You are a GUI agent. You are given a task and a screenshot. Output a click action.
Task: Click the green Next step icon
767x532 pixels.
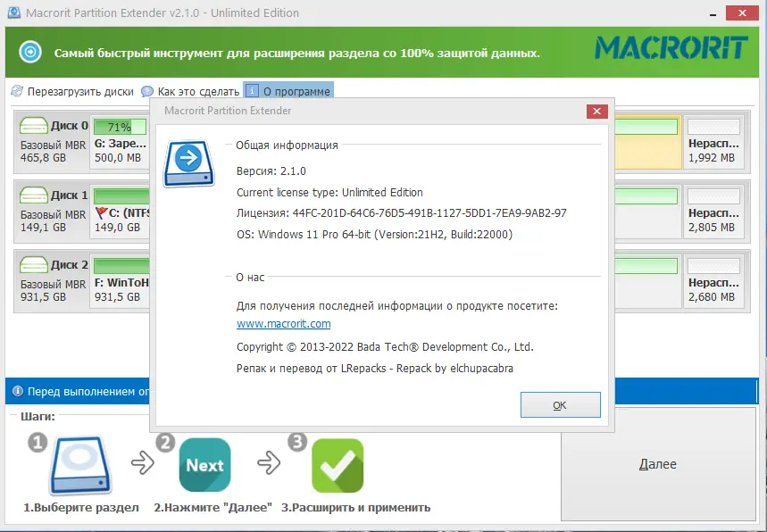tap(204, 464)
